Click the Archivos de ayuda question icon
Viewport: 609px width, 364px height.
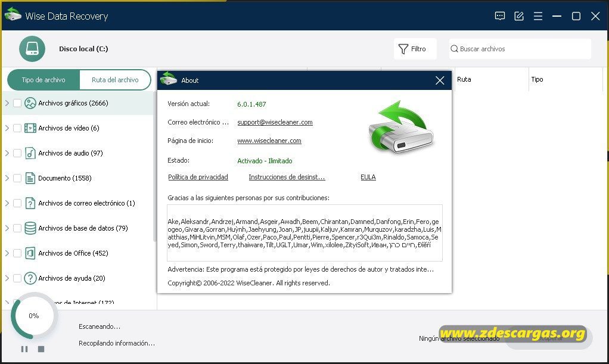30,278
